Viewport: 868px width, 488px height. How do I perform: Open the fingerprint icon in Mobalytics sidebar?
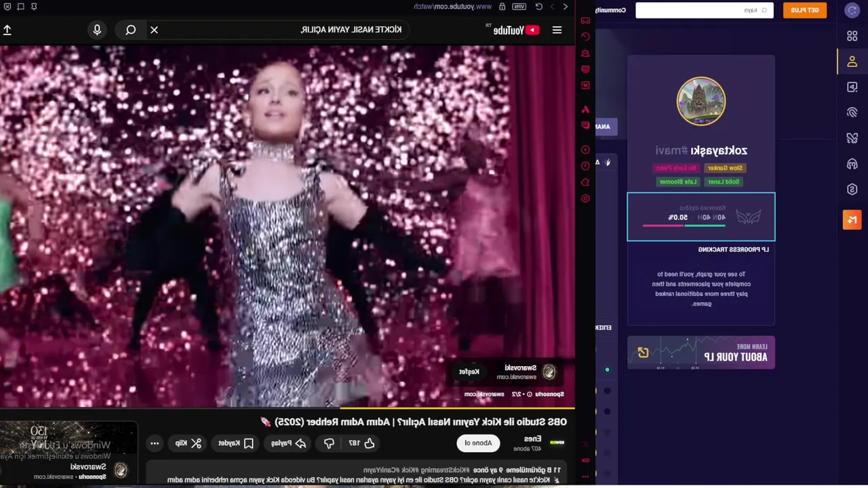[852, 113]
